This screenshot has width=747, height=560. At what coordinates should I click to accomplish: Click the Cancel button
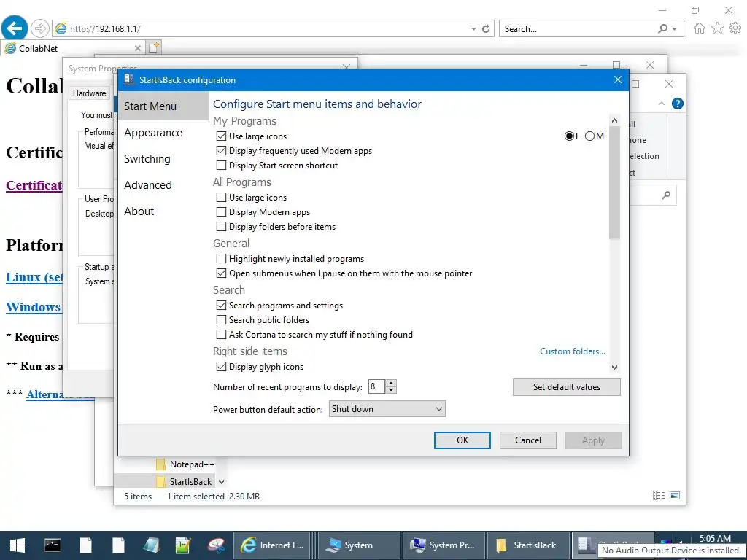tap(528, 440)
